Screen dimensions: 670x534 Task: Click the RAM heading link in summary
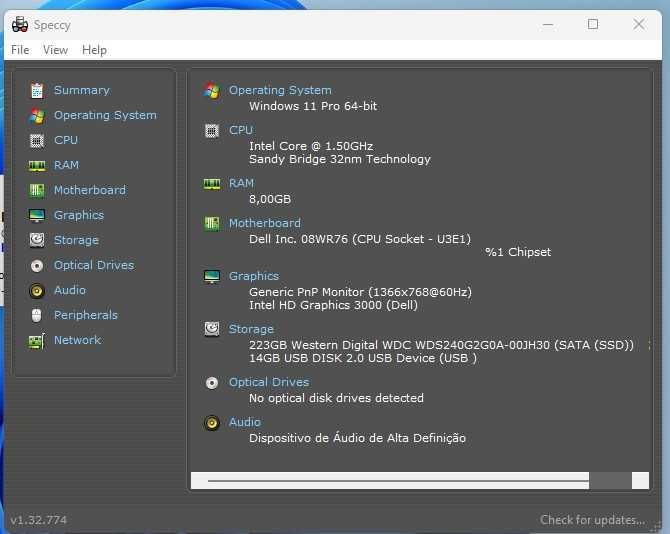tap(241, 183)
